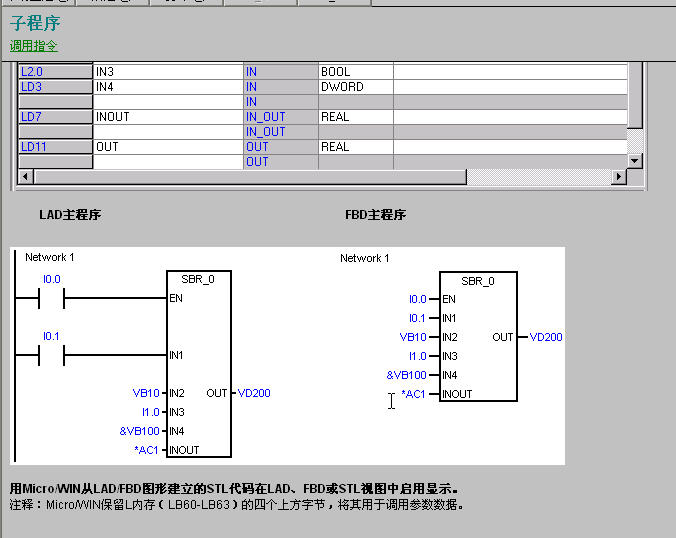Click the BOOL data type cell
Viewport: 676px width, 538px height.
355,72
